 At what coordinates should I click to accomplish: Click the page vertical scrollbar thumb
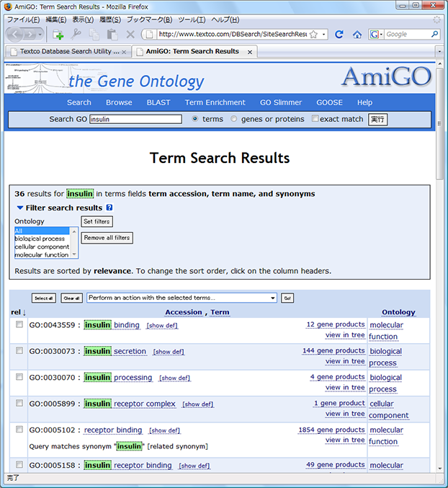pos(439,124)
